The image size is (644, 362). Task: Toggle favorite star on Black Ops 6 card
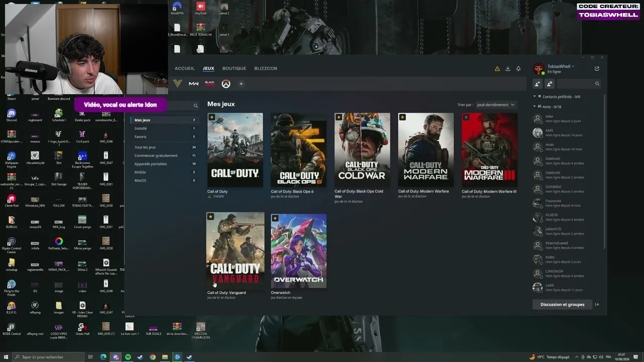(x=275, y=117)
